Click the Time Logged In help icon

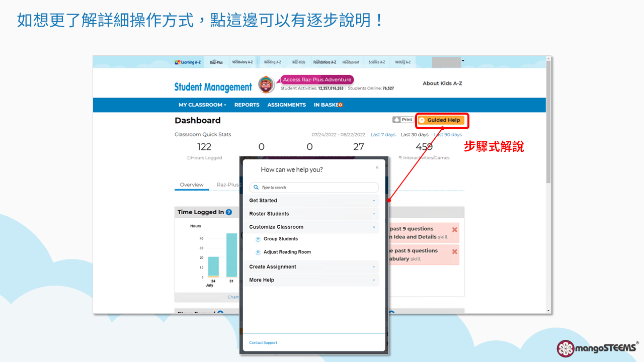point(229,212)
